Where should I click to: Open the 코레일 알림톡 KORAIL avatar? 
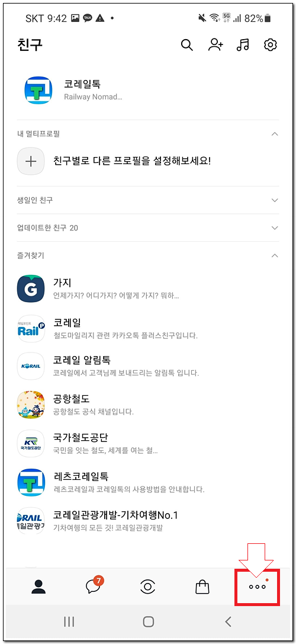31,366
